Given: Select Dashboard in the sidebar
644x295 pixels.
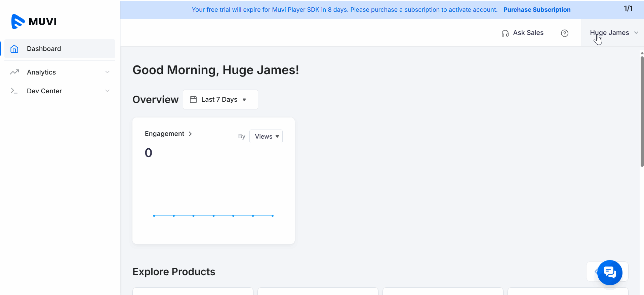Looking at the screenshot, I should (44, 49).
